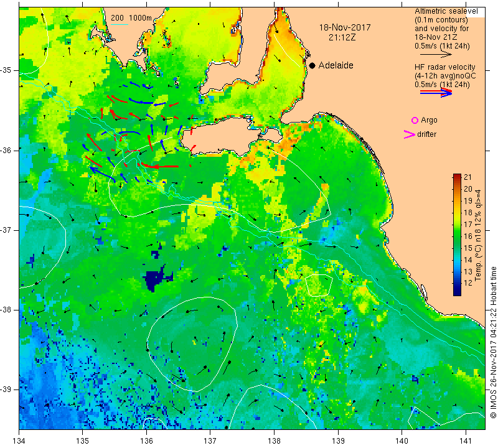This screenshot has width=498, height=448.
Task: Click the '200 1000m' depth contour label
Action: click(131, 18)
